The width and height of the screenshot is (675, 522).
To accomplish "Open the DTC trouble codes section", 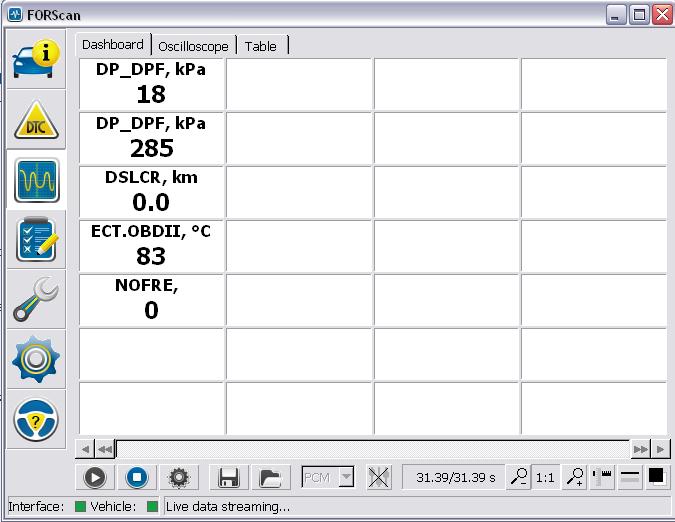I will [x=36, y=121].
